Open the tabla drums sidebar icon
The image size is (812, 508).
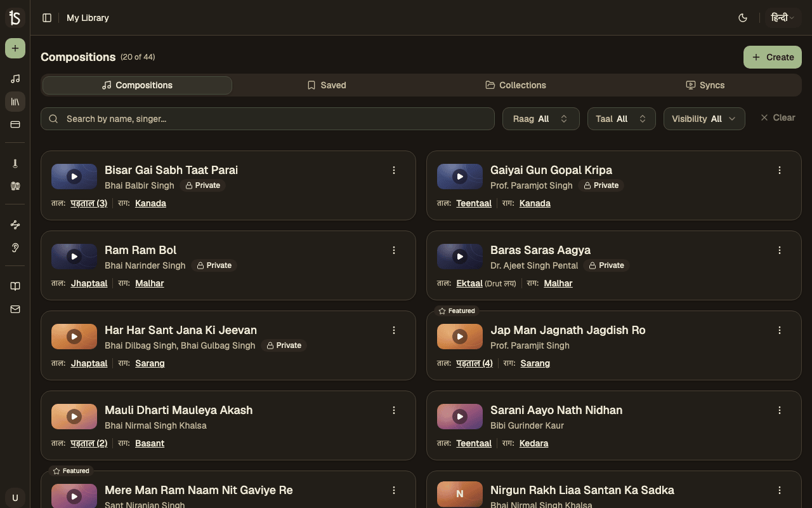pyautogui.click(x=15, y=186)
